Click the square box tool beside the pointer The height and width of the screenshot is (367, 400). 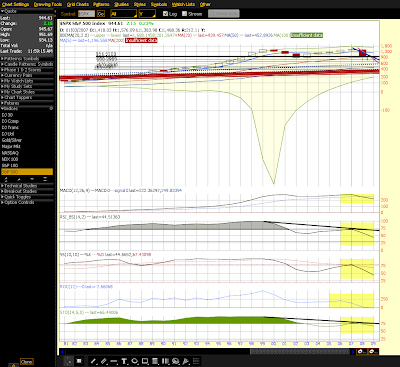point(79,361)
